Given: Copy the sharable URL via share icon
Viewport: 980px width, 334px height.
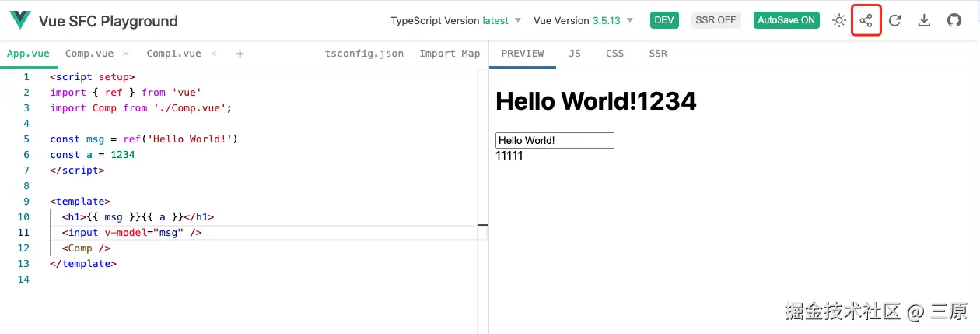Looking at the screenshot, I should pos(866,20).
